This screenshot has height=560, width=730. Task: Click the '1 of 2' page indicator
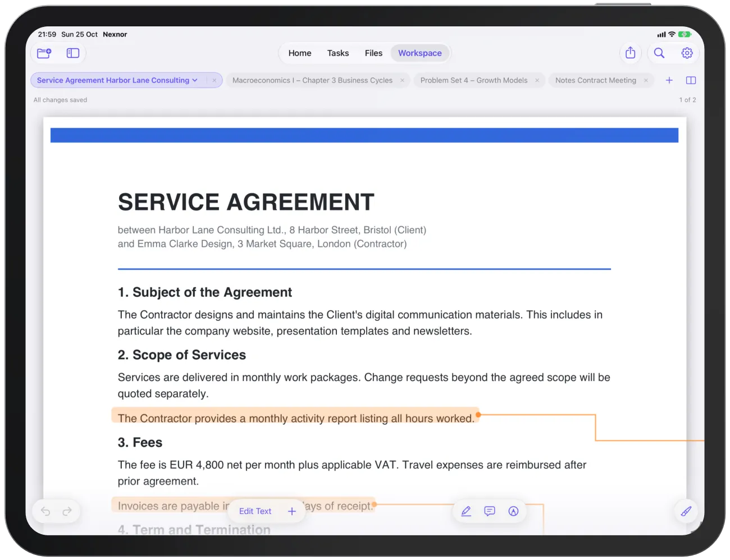[687, 100]
